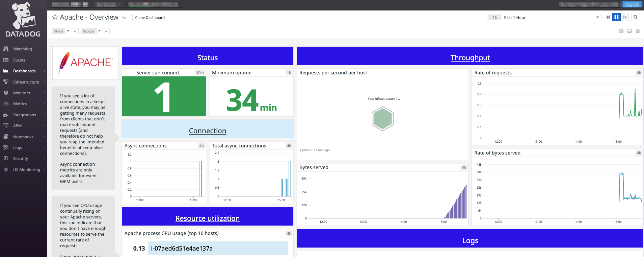
Task: Click host i-07aed6d51e4ae137a row
Action: (x=218, y=248)
